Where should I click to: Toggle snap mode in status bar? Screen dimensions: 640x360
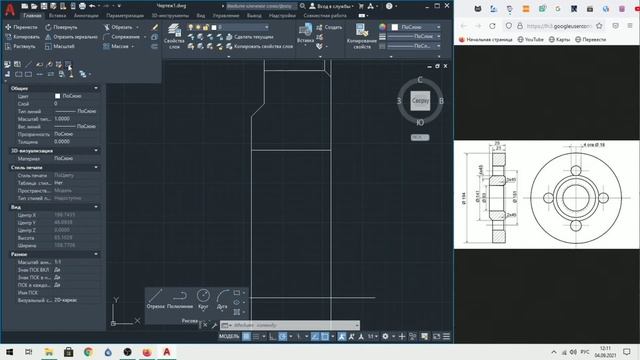click(256, 337)
